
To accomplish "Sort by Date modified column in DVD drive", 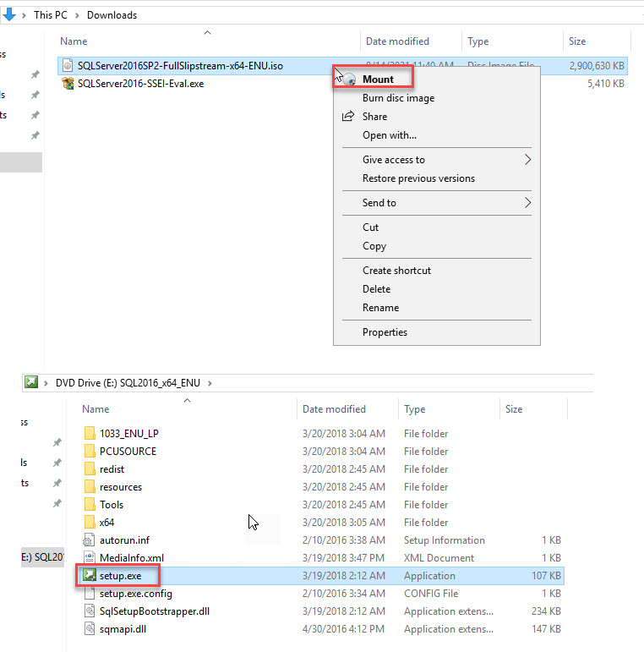I will (x=334, y=409).
